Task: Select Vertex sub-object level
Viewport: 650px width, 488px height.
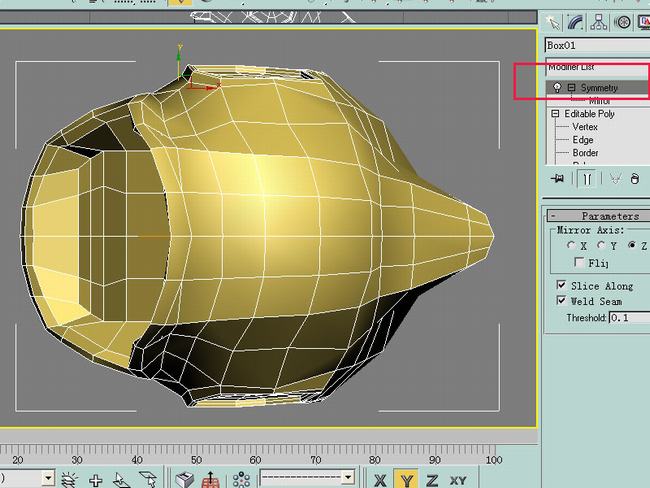Action: (585, 127)
